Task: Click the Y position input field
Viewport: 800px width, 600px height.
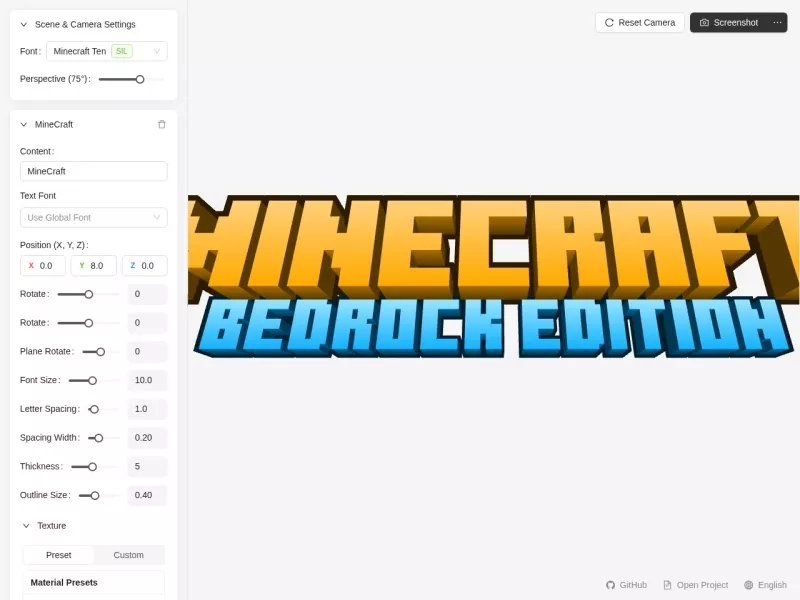Action: click(94, 265)
